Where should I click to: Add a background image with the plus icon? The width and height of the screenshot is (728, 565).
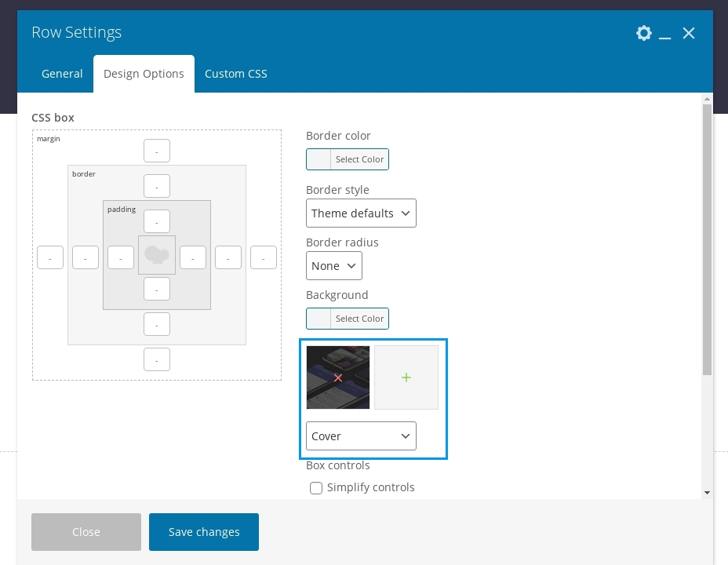pos(406,377)
